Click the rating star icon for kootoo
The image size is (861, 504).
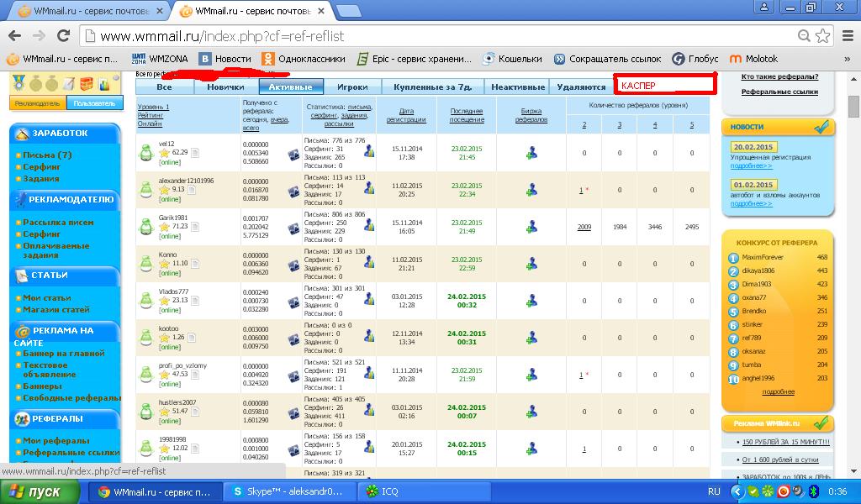tap(165, 338)
